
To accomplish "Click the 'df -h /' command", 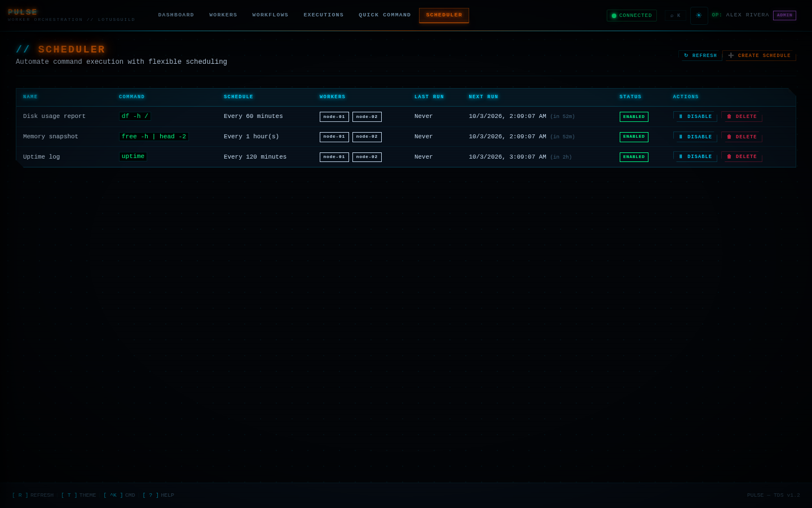I will click(x=135, y=116).
